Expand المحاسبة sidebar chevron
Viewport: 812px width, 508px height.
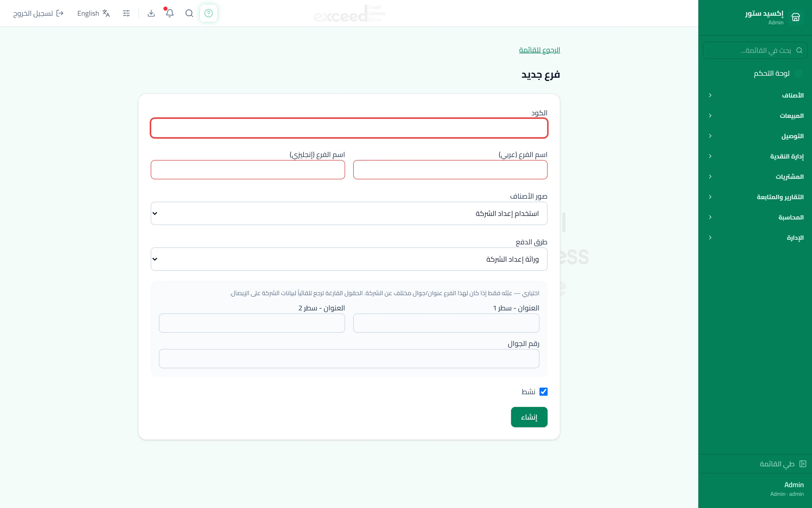coord(710,217)
